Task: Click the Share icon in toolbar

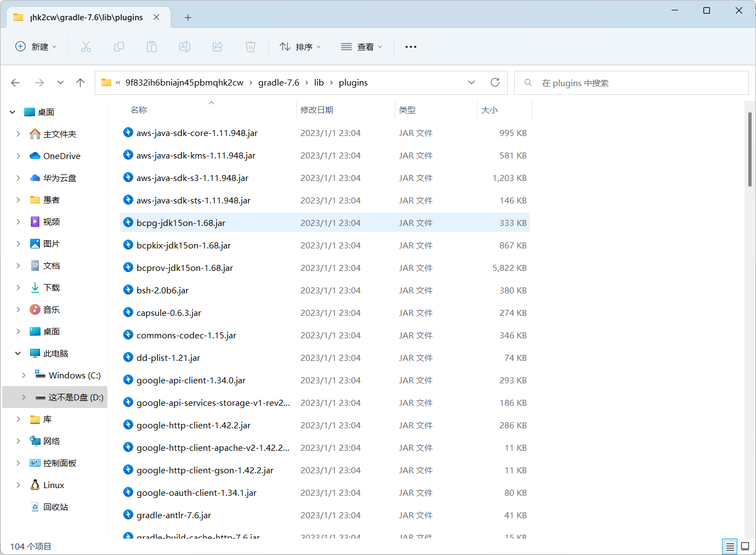Action: (218, 47)
